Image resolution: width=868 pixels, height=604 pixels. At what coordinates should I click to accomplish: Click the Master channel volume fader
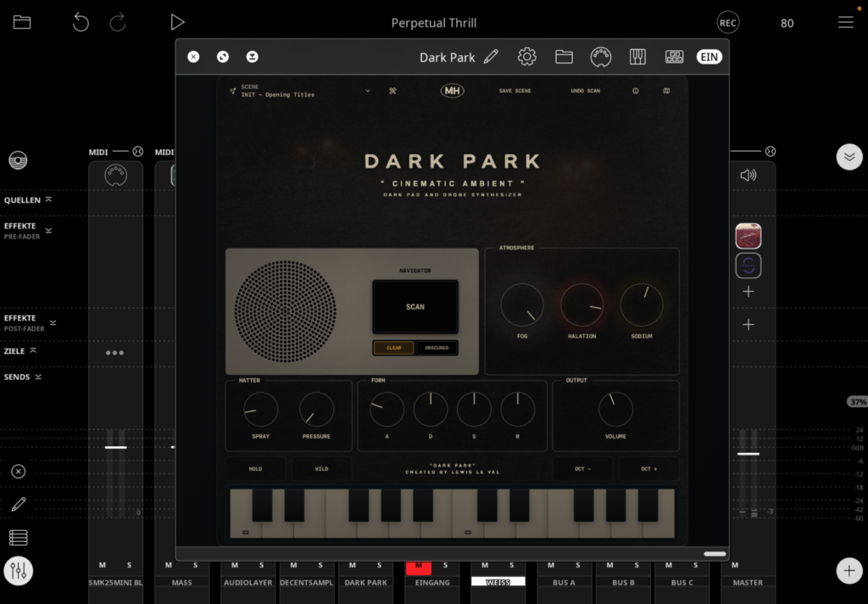coord(748,454)
